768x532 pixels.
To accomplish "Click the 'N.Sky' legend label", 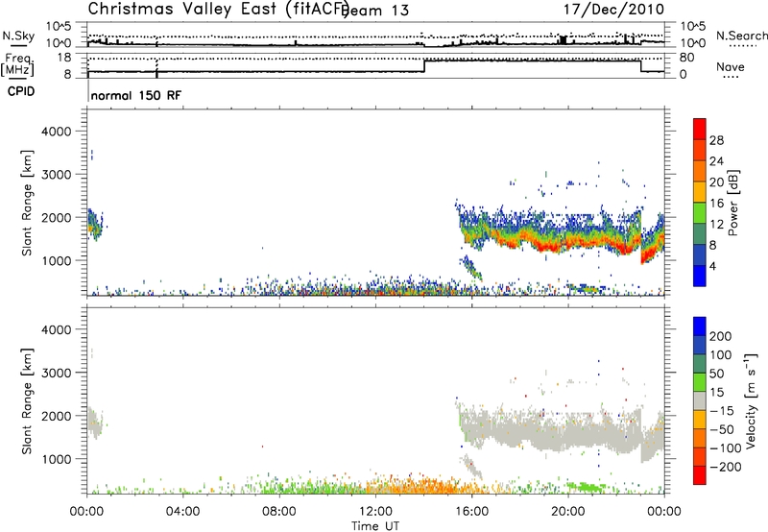I will 18,36.
